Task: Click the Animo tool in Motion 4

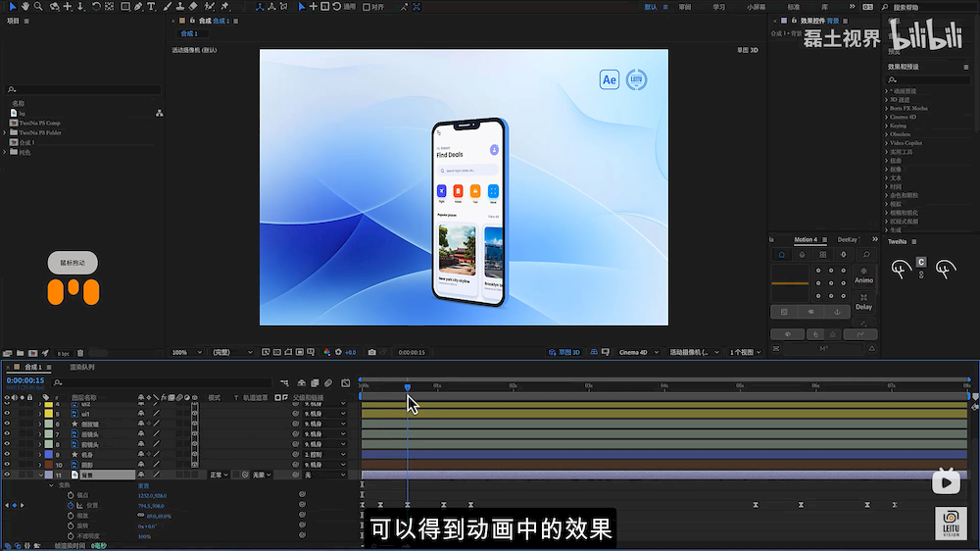Action: click(x=863, y=275)
